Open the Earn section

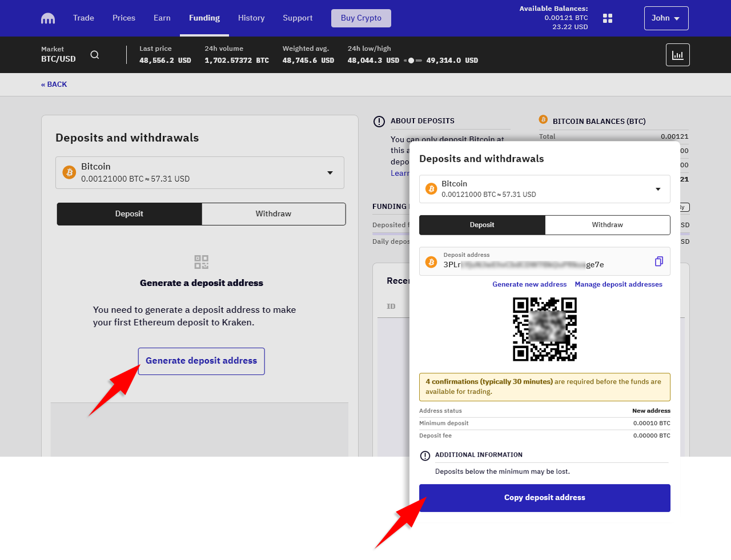[162, 18]
